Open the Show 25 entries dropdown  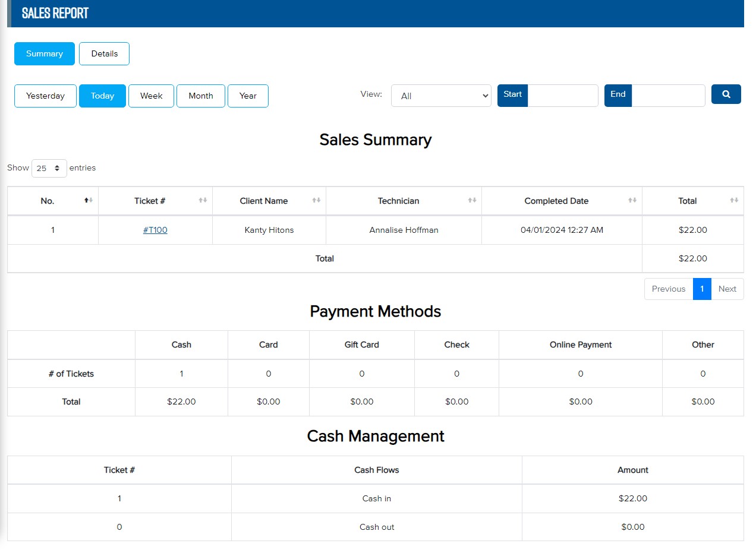(x=49, y=168)
